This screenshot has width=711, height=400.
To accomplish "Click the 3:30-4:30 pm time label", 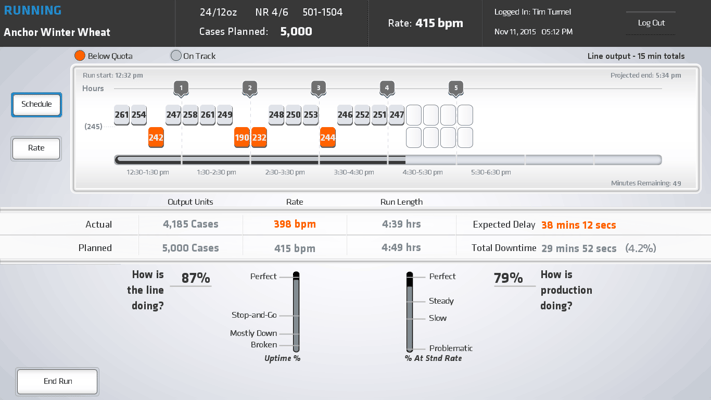I will click(x=354, y=172).
